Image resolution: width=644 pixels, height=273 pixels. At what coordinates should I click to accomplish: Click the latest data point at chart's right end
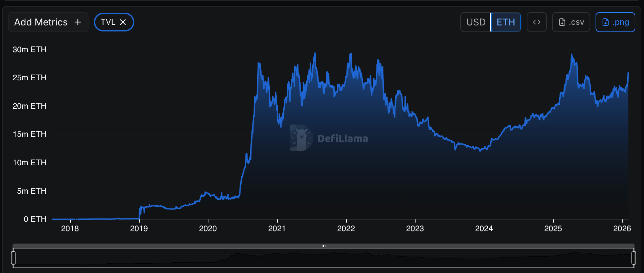(628, 73)
